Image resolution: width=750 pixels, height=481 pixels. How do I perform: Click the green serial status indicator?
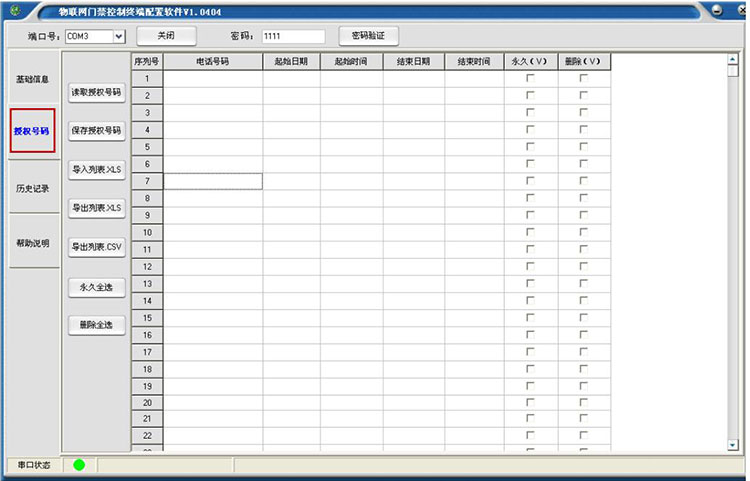(x=79, y=465)
